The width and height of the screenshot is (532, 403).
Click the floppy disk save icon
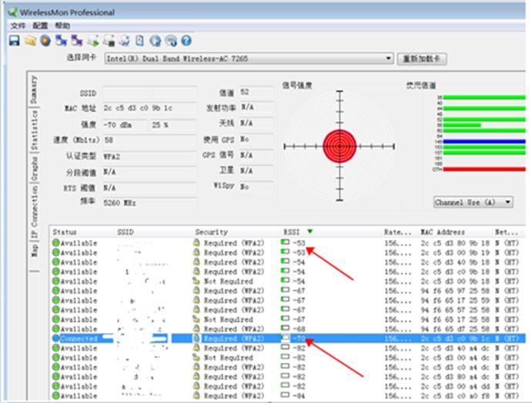(x=15, y=41)
